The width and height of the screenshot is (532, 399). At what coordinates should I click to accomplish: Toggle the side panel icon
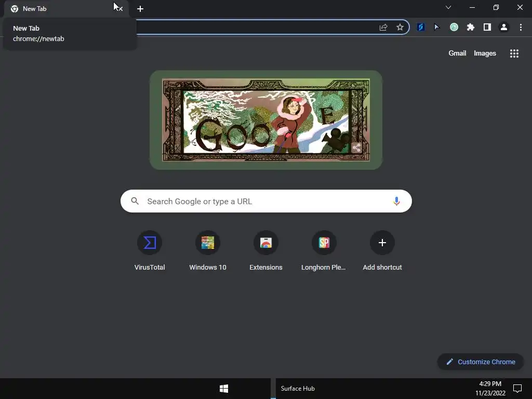tap(487, 27)
